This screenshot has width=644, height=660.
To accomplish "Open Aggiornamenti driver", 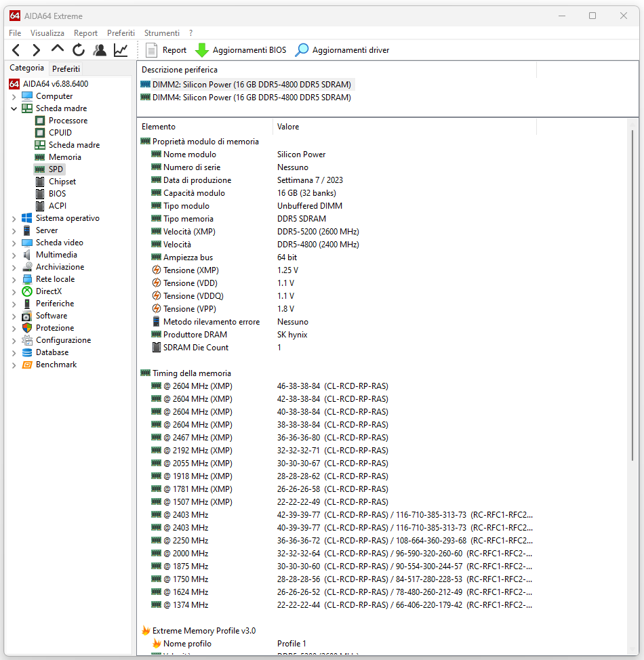I will coord(342,50).
